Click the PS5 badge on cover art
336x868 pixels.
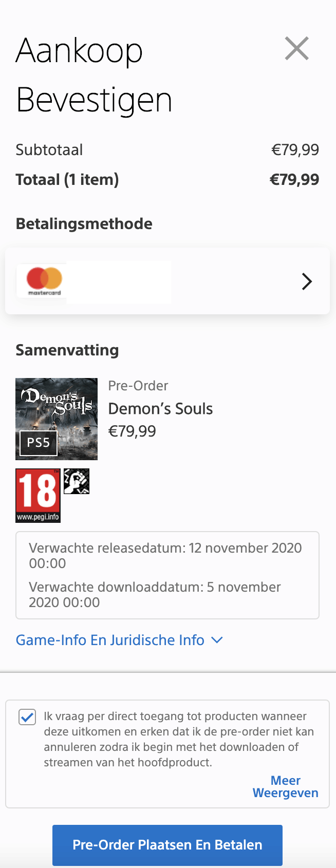(x=39, y=443)
